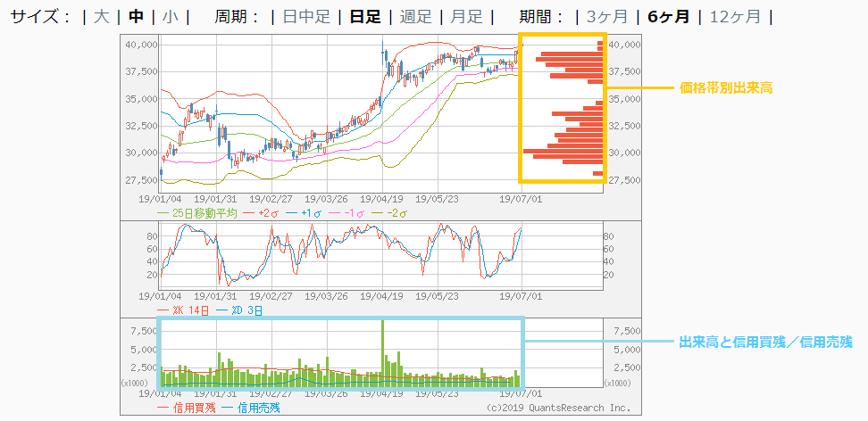Click the 信用買残 legend item
Screen dimensions: 868x421
[x=189, y=408]
